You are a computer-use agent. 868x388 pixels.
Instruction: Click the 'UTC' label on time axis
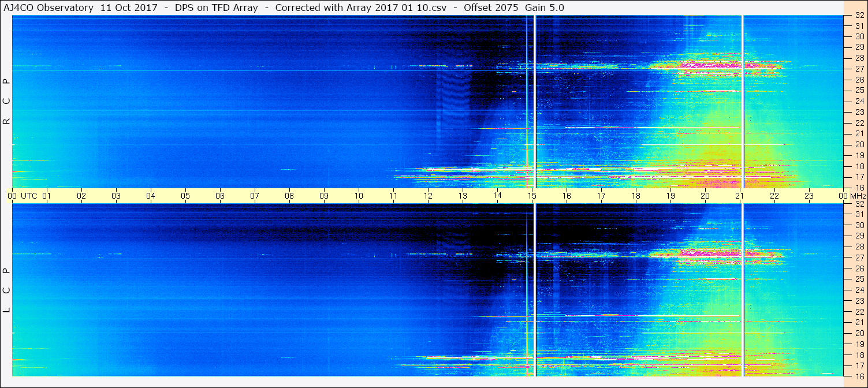[x=28, y=196]
